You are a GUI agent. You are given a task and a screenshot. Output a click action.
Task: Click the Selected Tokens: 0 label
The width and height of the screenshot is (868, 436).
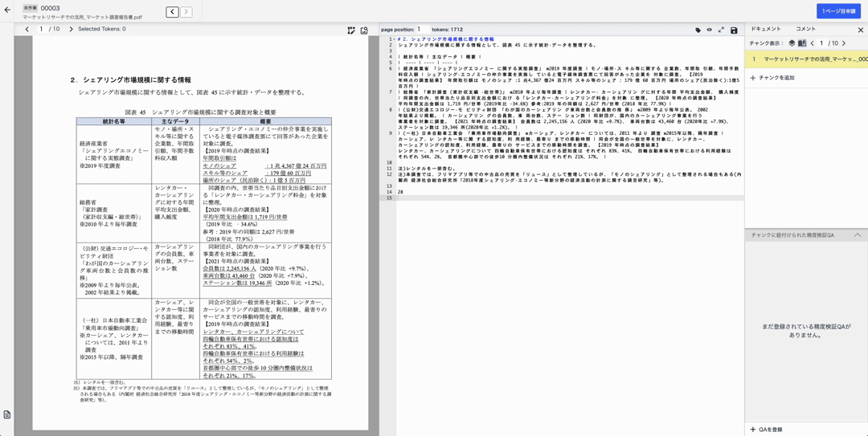tap(102, 29)
